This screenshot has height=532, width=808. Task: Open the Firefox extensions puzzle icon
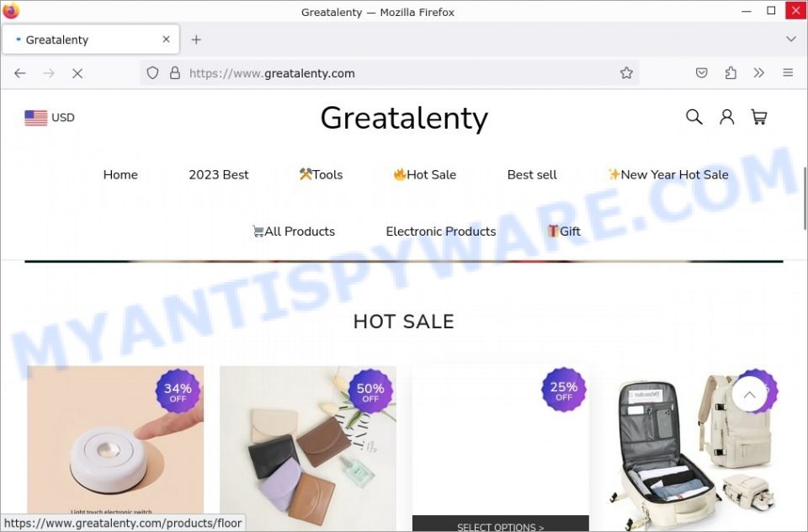731,73
